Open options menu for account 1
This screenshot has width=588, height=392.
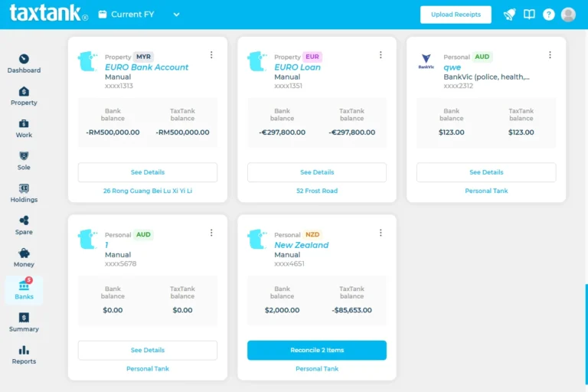point(211,233)
